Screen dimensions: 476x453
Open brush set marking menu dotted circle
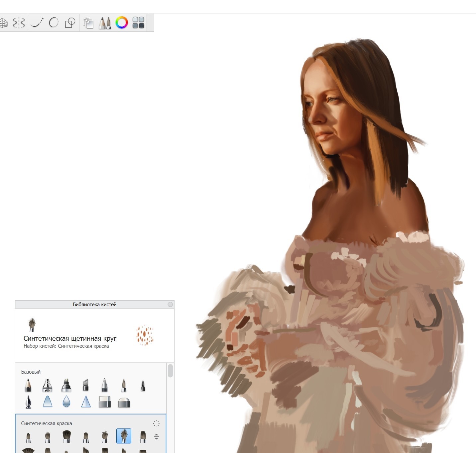click(x=156, y=423)
